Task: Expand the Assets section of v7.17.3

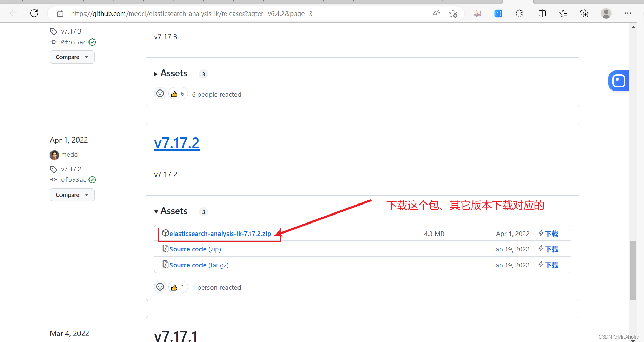Action: click(x=171, y=74)
